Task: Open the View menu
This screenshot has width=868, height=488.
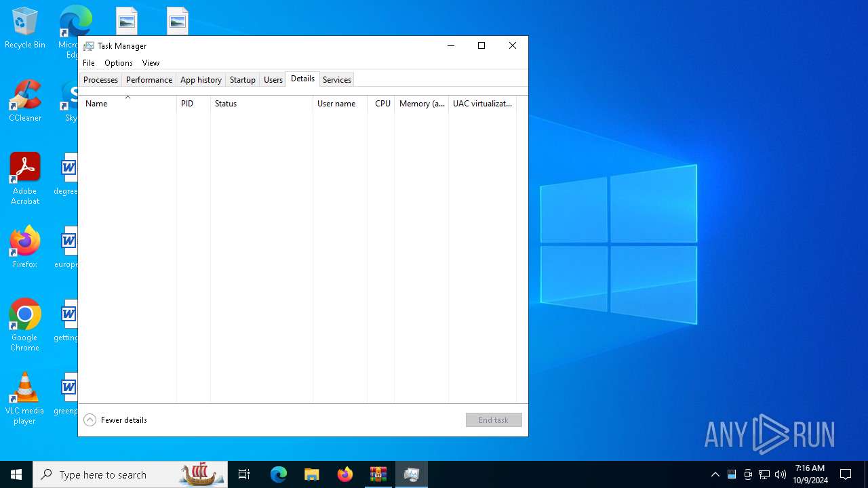Action: [151, 63]
